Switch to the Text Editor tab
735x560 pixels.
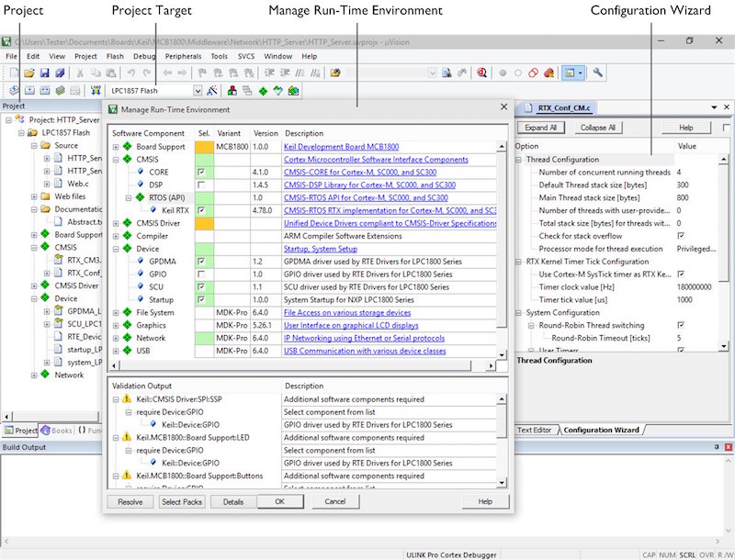(534, 430)
